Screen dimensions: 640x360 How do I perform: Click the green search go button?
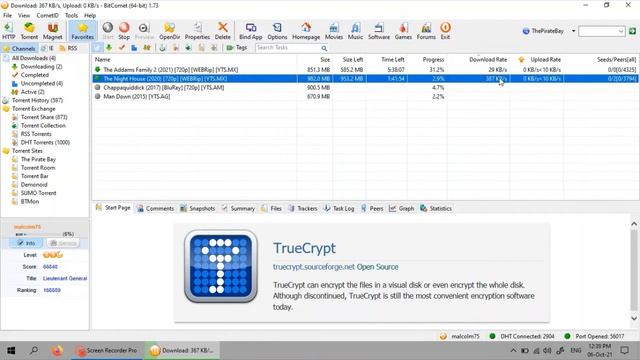632,31
